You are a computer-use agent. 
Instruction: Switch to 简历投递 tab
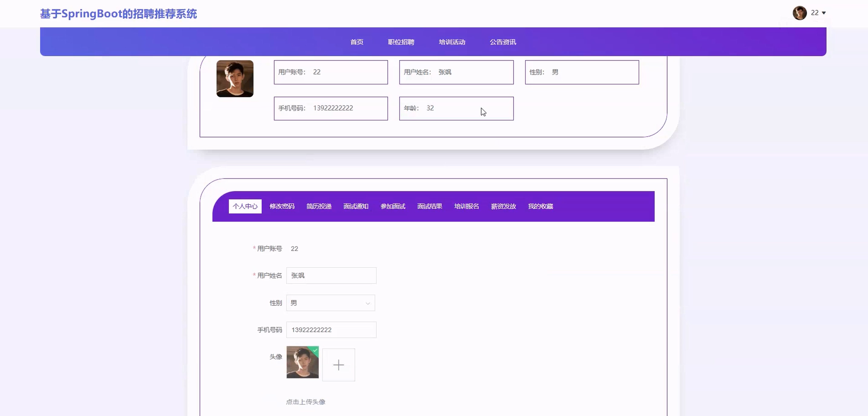[x=319, y=206]
